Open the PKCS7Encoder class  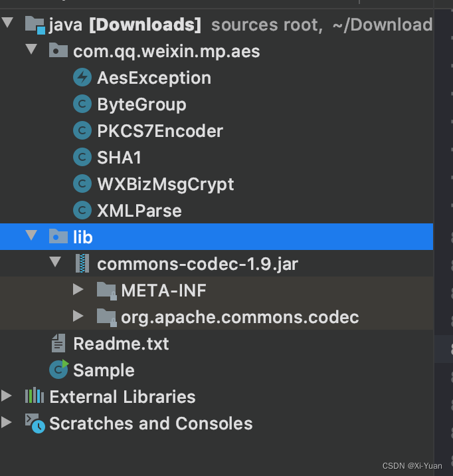pyautogui.click(x=160, y=131)
